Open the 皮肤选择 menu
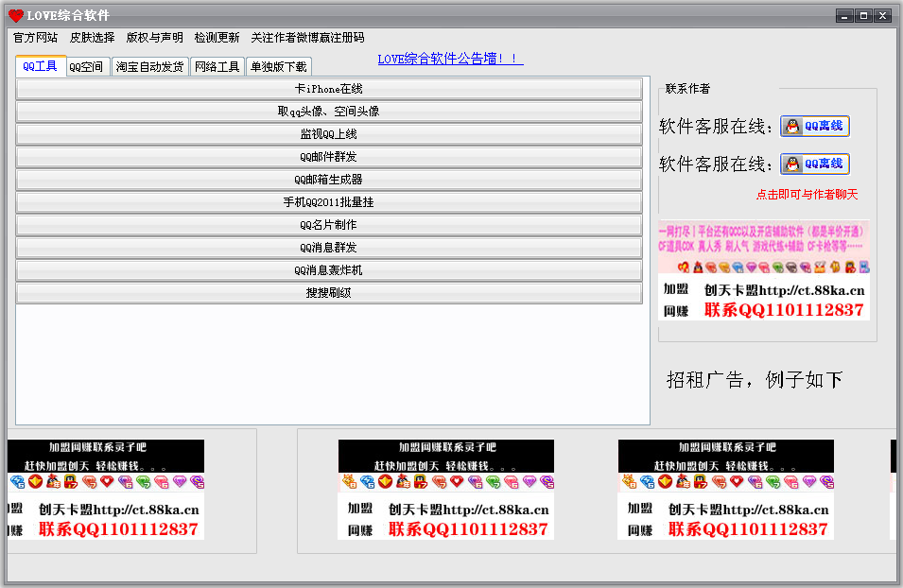 point(92,38)
